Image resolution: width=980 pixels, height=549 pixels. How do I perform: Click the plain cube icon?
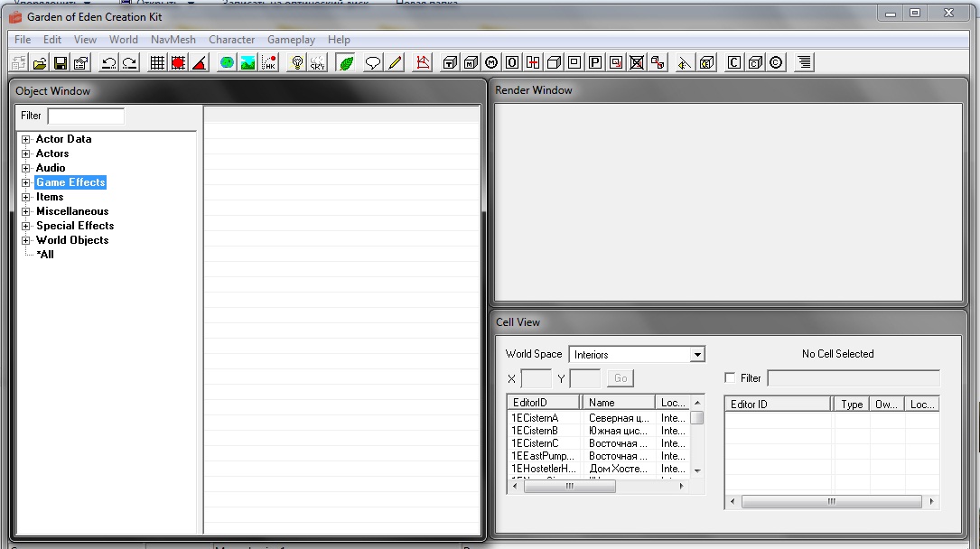[554, 62]
